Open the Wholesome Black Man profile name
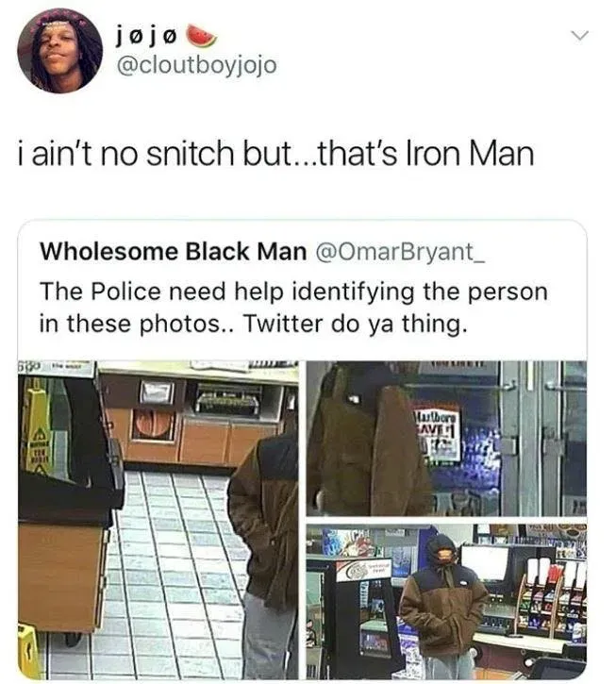The image size is (616, 684). (174, 252)
